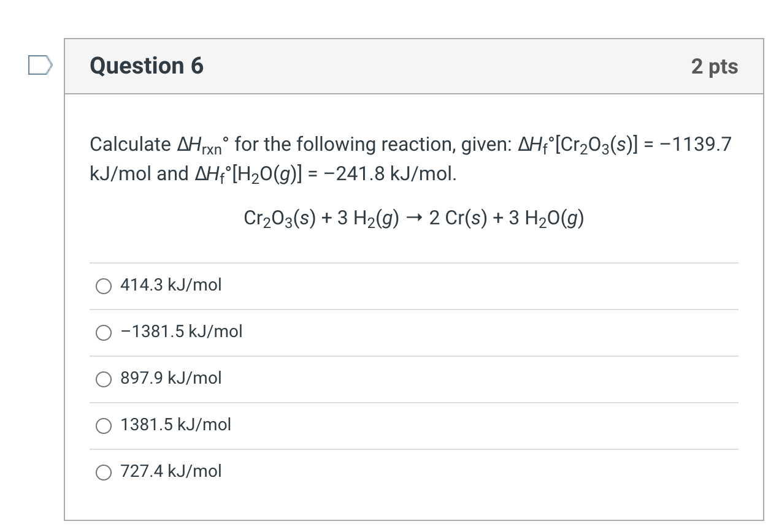Click the −1139.7 value in the prompt
This screenshot has height=532, width=779.
point(697,145)
